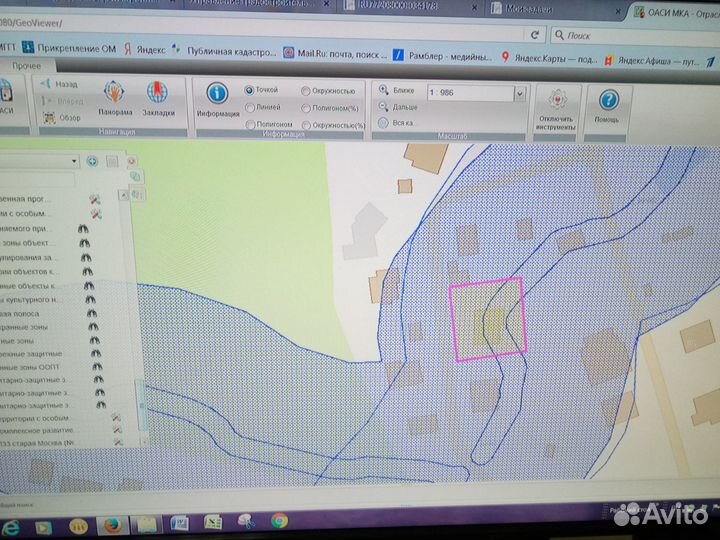Click the Помощь help icon
Screen dimensions: 720x540
pos(607,100)
